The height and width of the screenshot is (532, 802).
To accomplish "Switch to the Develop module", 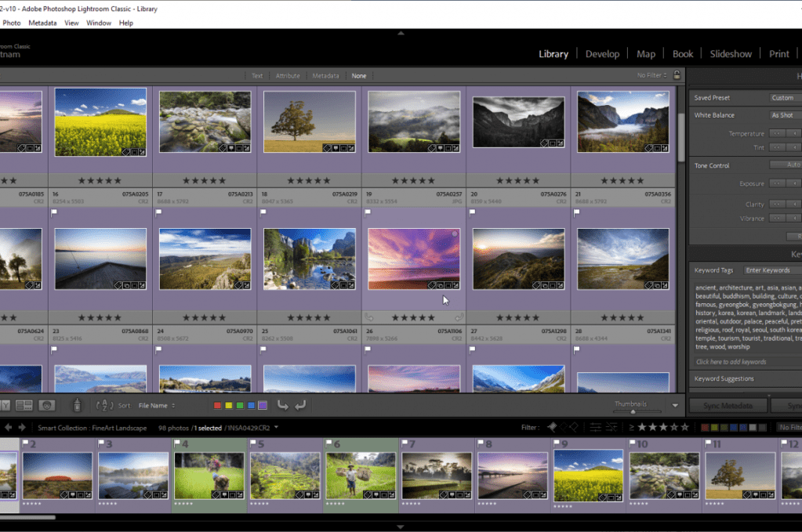I will (x=602, y=54).
